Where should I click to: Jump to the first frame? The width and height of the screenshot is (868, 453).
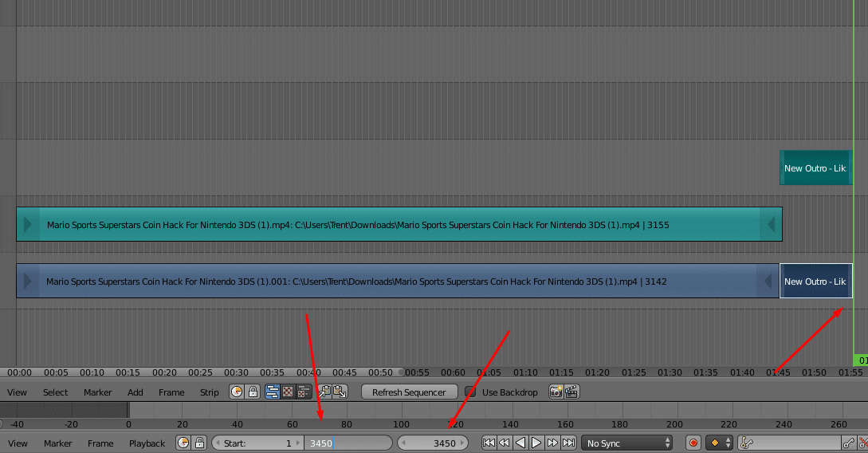click(x=489, y=443)
